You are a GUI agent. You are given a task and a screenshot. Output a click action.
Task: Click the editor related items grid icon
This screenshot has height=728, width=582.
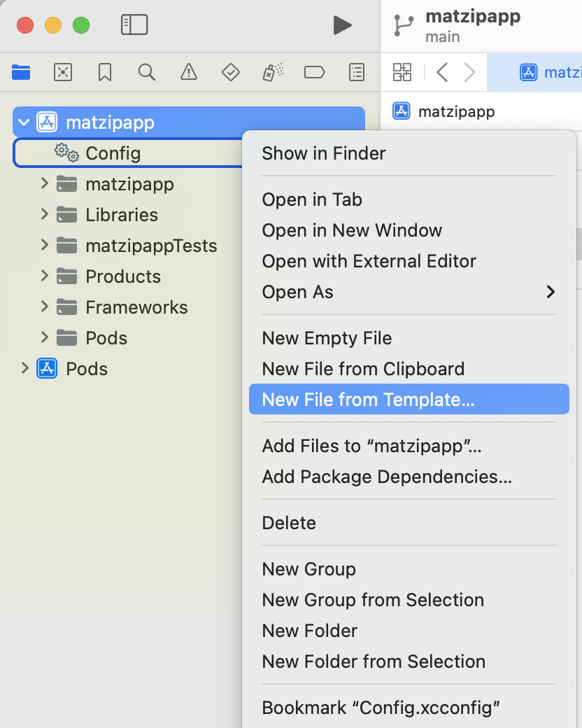point(402,72)
